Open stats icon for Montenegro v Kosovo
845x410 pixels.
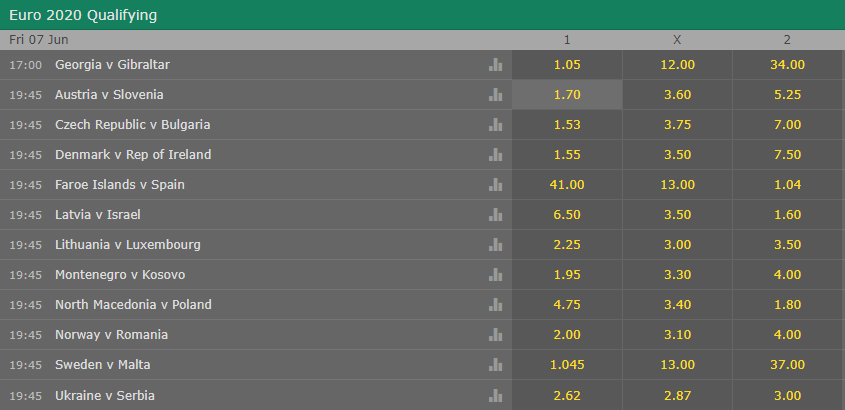495,275
